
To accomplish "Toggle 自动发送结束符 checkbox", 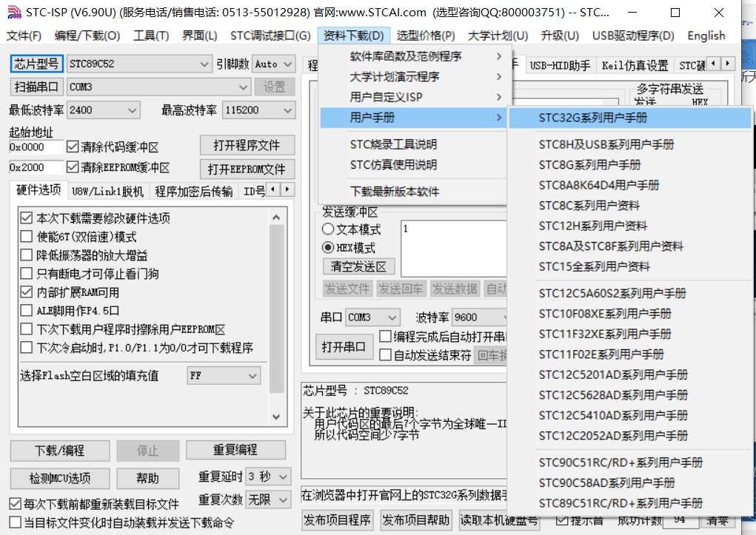I will (385, 355).
